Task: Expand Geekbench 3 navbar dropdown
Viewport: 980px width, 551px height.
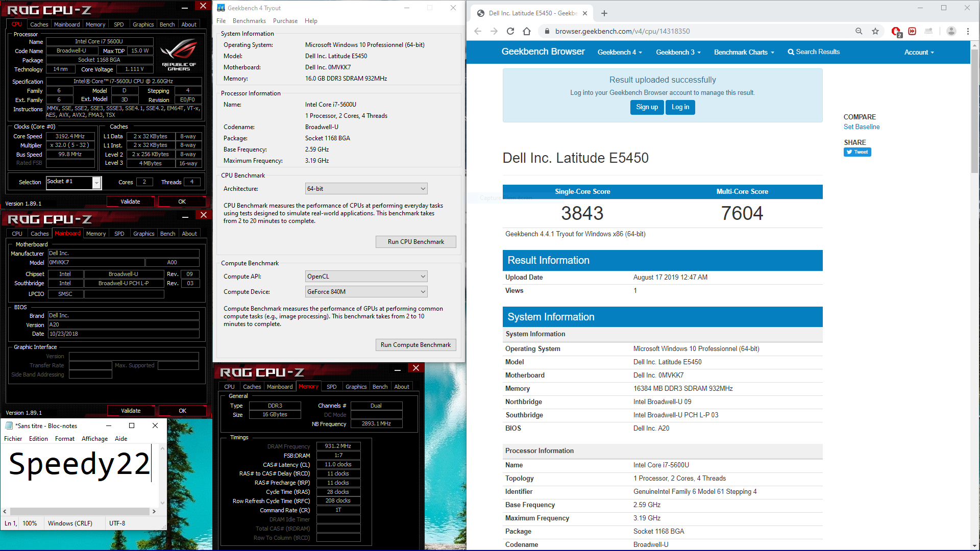Action: coord(678,52)
